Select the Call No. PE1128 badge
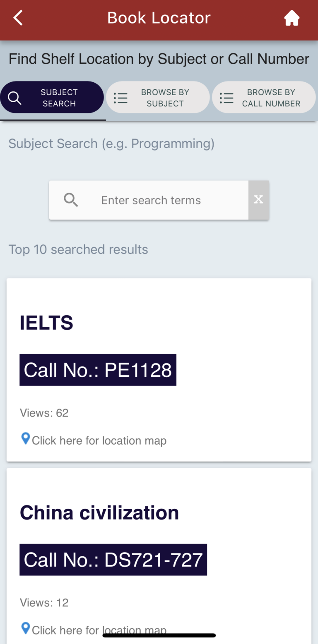Viewport: 318px width, 644px height. click(98, 369)
